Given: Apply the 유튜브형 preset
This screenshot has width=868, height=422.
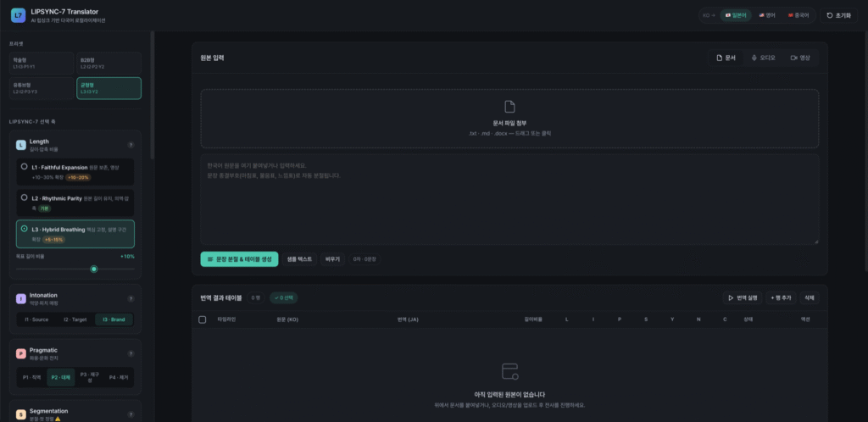Looking at the screenshot, I should click(42, 88).
